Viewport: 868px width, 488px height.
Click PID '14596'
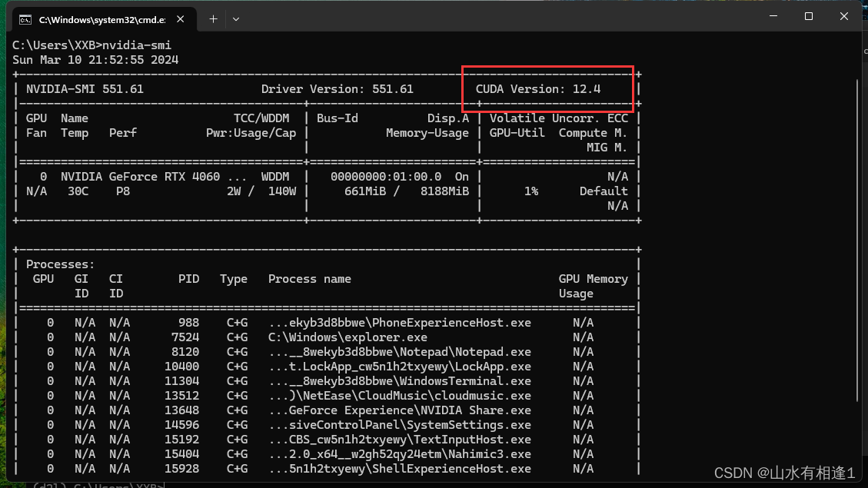pyautogui.click(x=182, y=425)
